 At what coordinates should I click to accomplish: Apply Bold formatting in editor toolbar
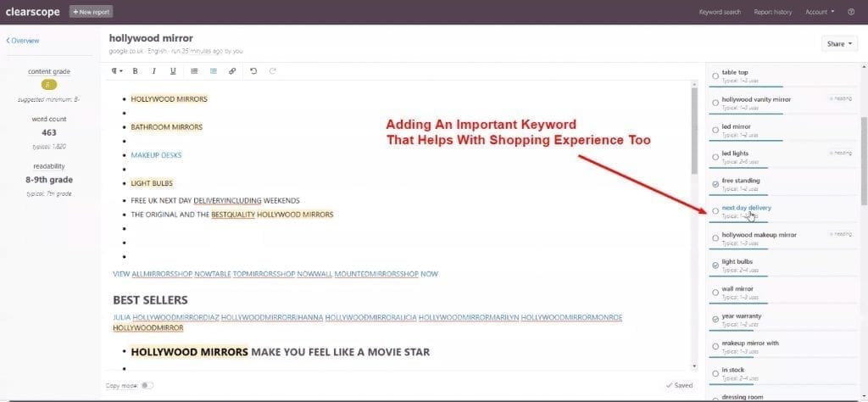click(x=135, y=71)
